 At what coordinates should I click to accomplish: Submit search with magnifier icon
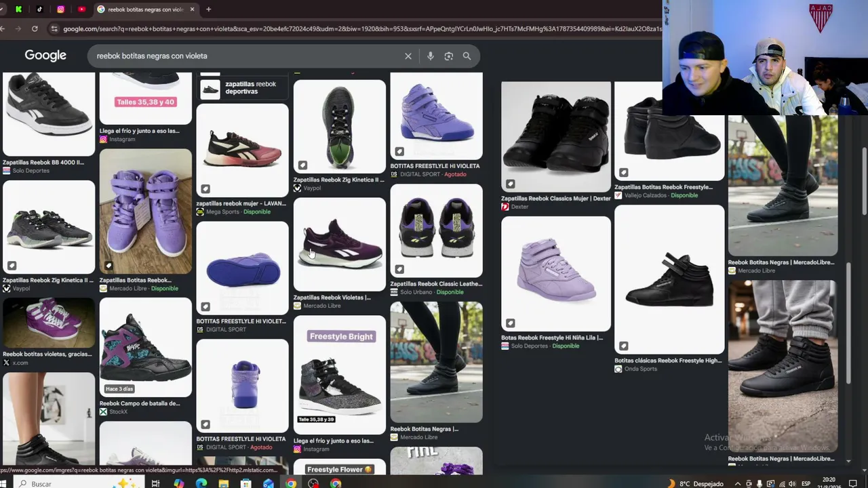(467, 56)
